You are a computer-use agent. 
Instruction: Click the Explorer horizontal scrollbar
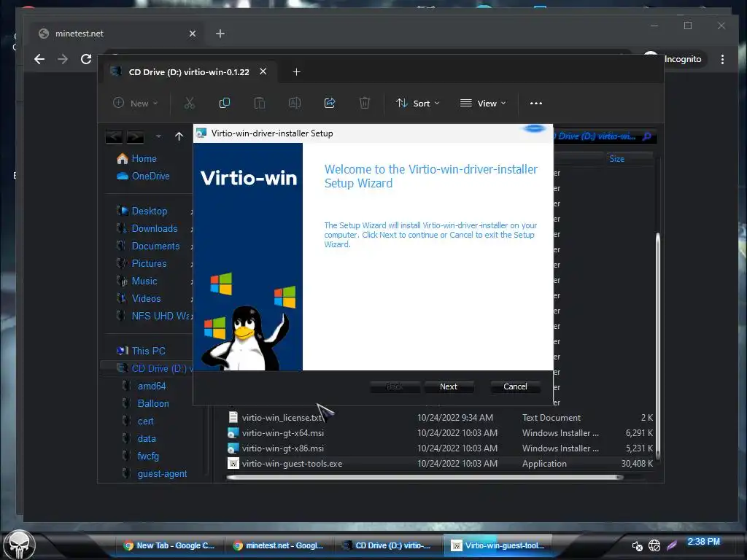pos(425,477)
